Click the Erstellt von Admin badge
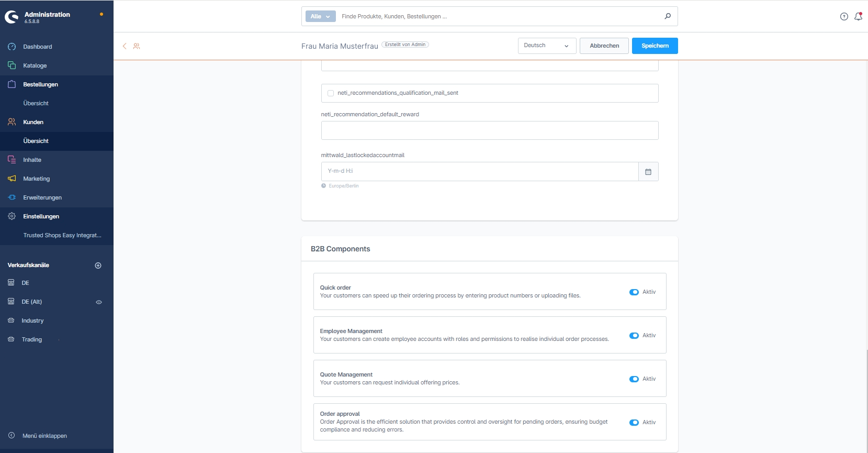This screenshot has height=453, width=868. pos(405,45)
